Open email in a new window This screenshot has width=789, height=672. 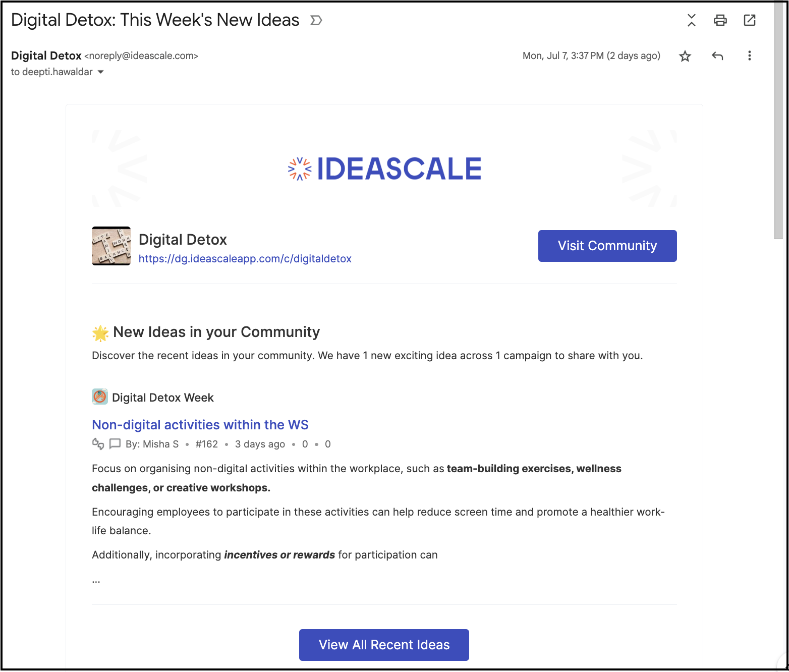coord(750,20)
